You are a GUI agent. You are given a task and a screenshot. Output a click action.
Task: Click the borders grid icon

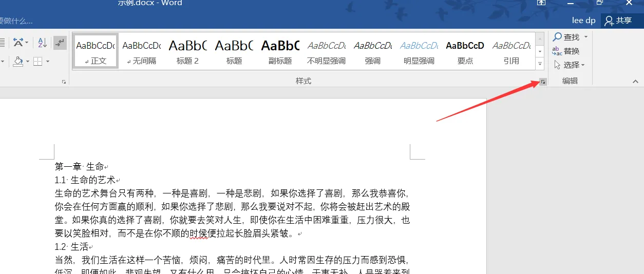click(38, 62)
